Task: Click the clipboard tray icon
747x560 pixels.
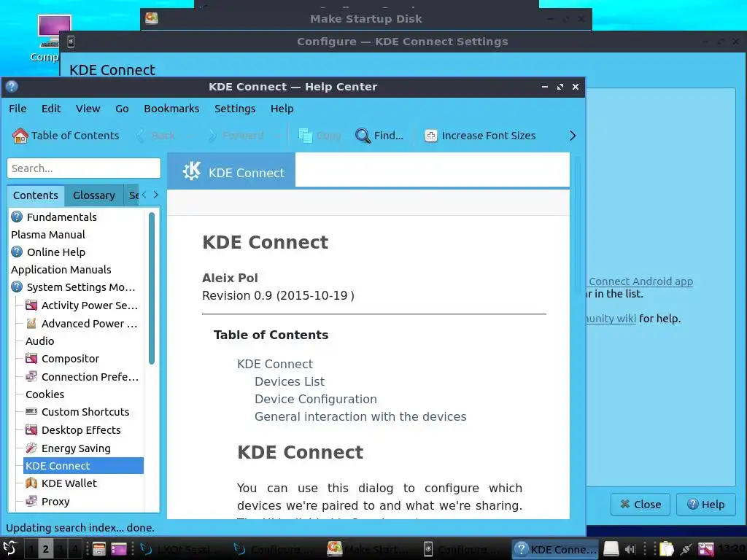Action: (x=667, y=550)
